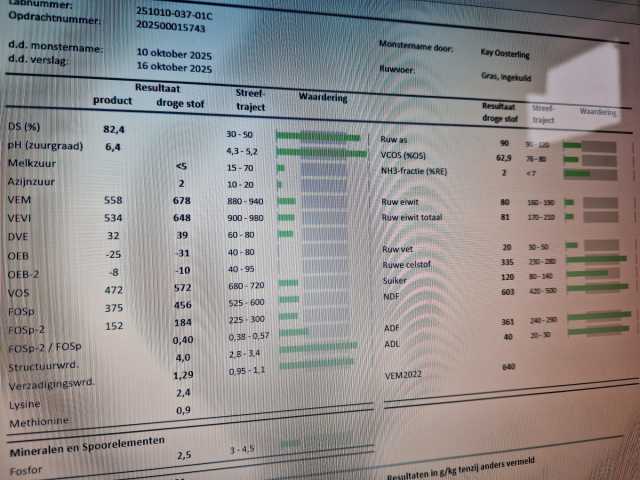Click the VEM target range 880 - 940
The image size is (640, 480).
tap(245, 201)
